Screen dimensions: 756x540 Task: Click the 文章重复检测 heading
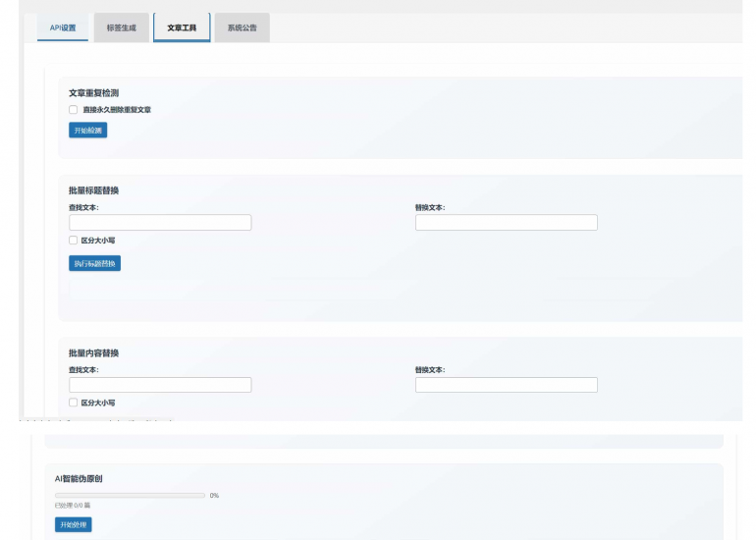tap(93, 93)
